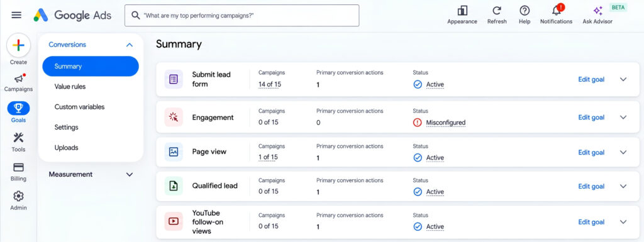Click the '0 of 15' value for Engagement

[268, 122]
